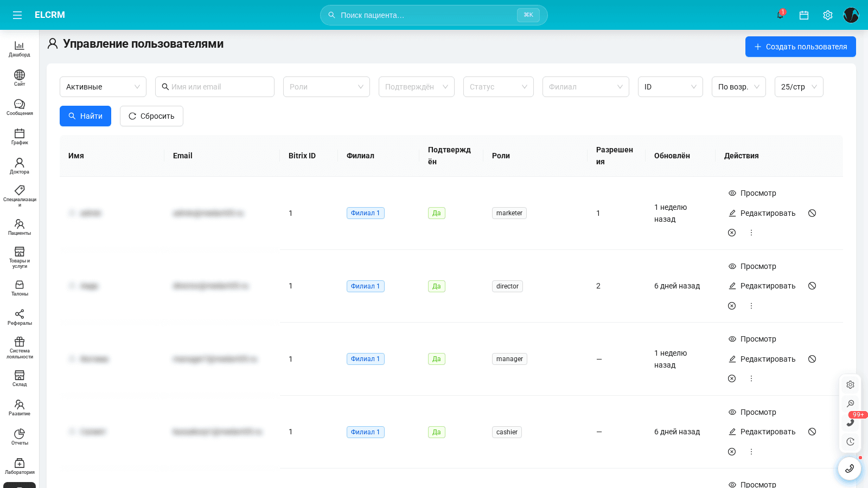868x488 pixels.
Task: Click cashier role tag
Action: (x=507, y=432)
